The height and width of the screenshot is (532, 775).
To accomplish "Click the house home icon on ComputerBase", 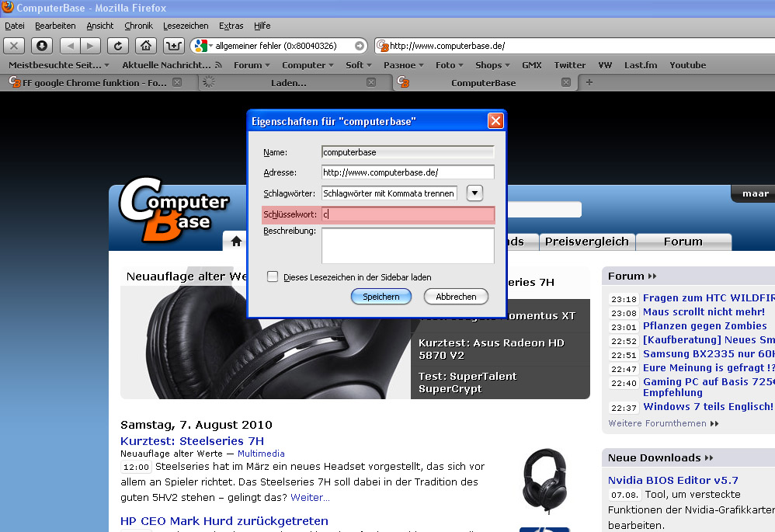I will click(236, 242).
